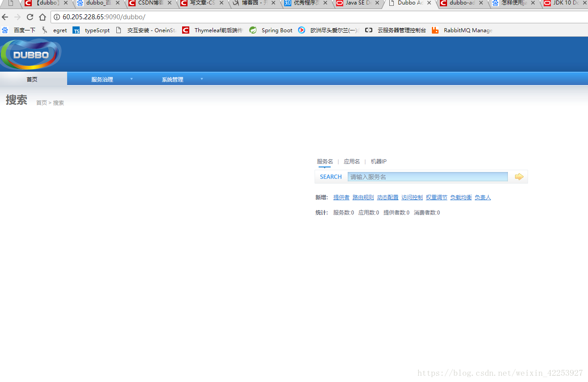The image size is (588, 382).
Task: Open the 首页 navigation tab
Action: [x=34, y=79]
